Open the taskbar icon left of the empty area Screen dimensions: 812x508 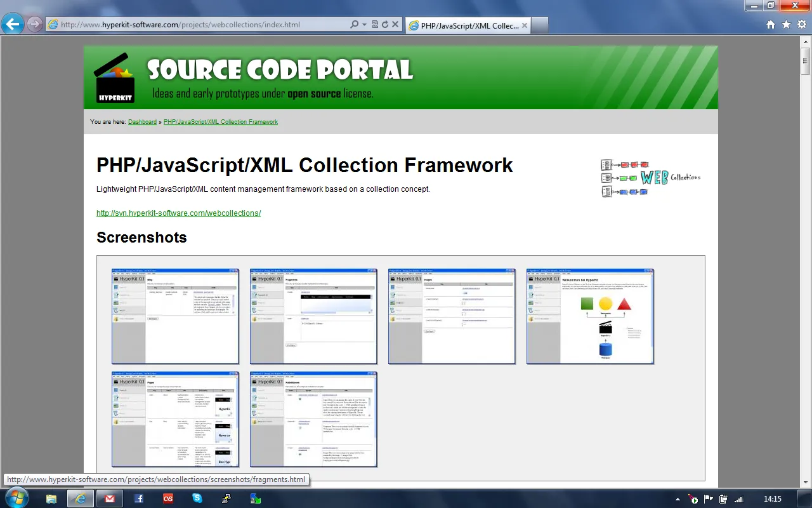256,499
